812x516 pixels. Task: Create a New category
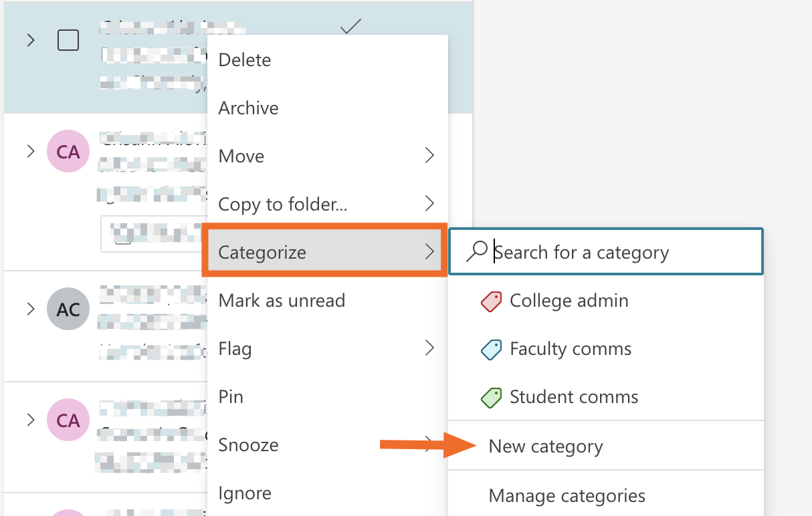[x=606, y=446]
